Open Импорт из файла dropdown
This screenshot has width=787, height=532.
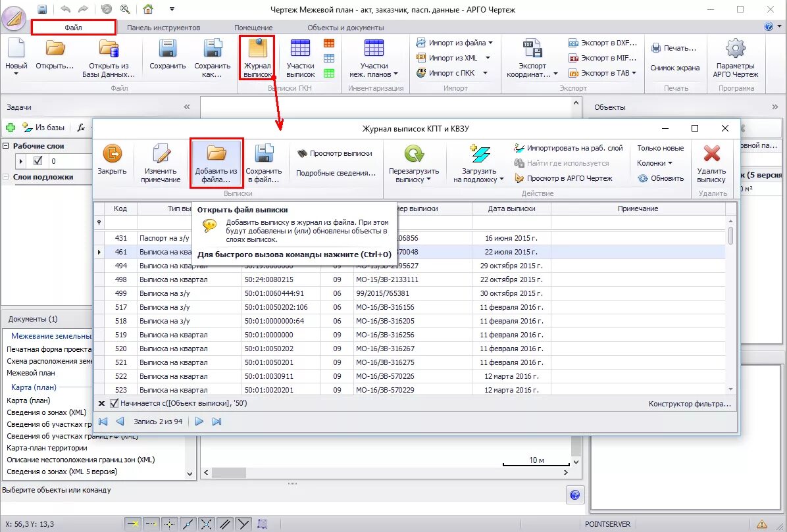(x=490, y=43)
